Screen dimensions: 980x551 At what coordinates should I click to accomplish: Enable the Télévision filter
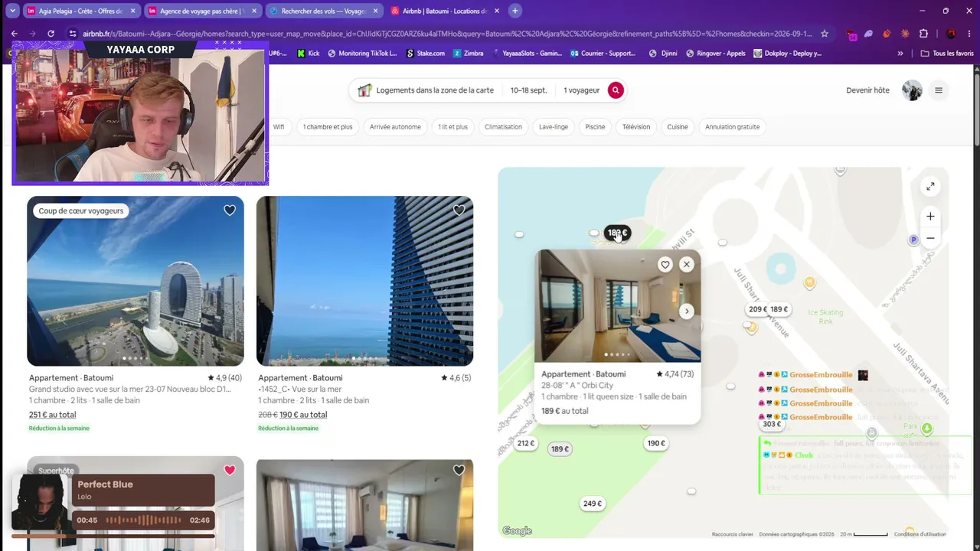click(x=636, y=127)
